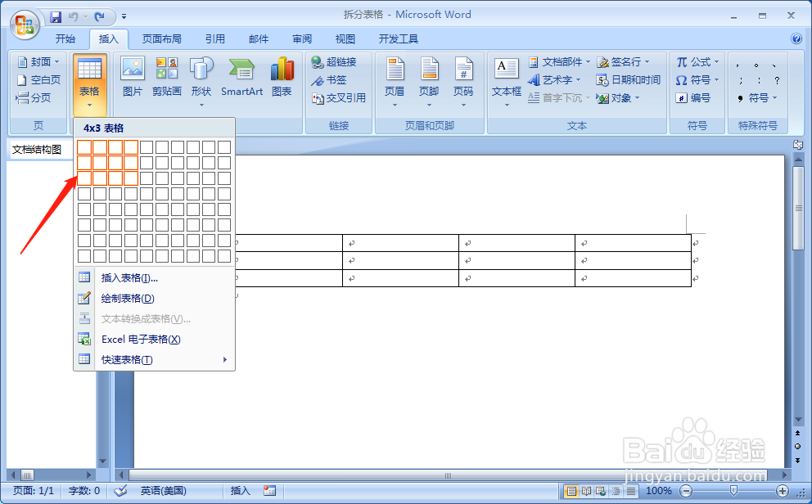Viewport: 812px width, 504px height.
Task: Switch to Outline view
Action: pyautogui.click(x=616, y=491)
